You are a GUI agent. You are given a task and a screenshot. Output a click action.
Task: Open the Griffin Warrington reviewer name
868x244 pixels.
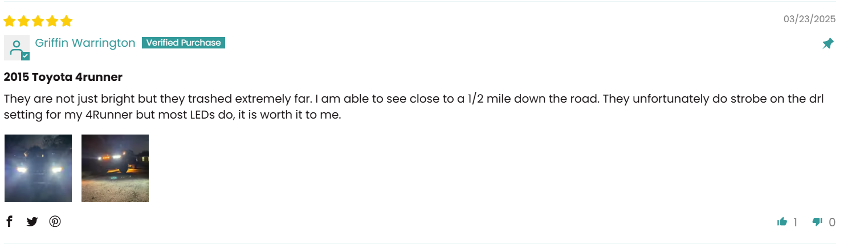pos(85,43)
